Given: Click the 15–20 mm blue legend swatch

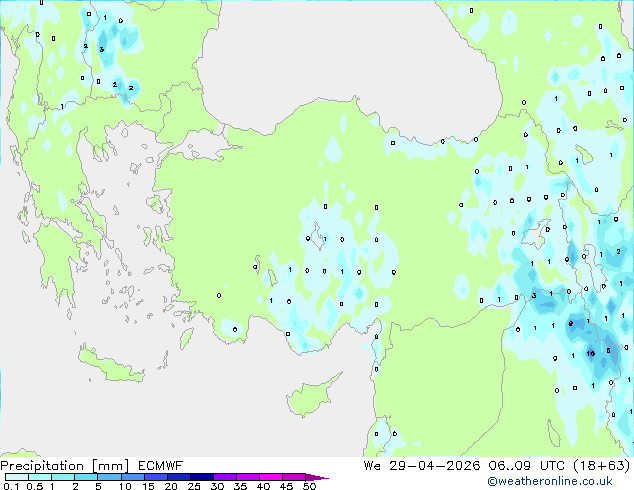Looking at the screenshot, I should (x=155, y=477).
